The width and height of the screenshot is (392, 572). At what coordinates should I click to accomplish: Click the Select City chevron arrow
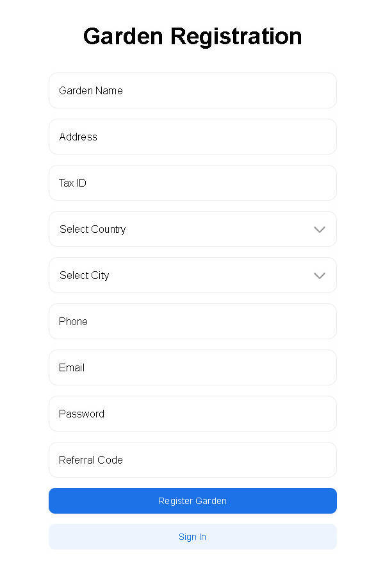[x=319, y=276]
